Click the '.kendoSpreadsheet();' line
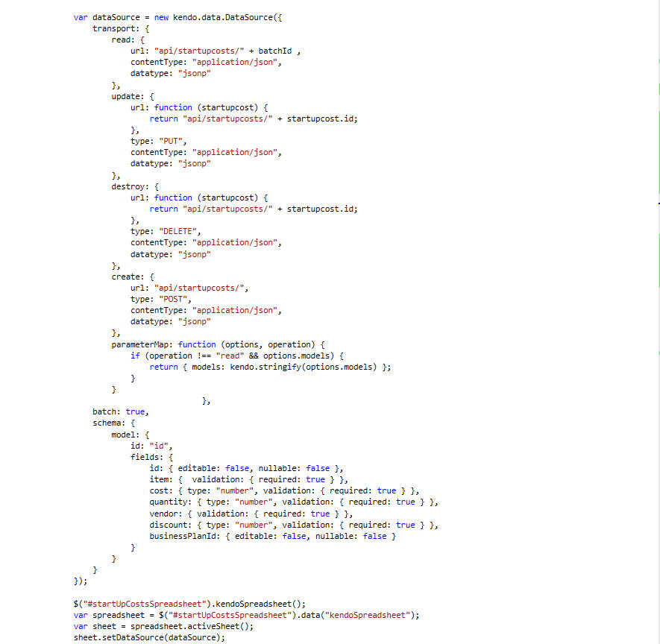 pyautogui.click(x=189, y=604)
